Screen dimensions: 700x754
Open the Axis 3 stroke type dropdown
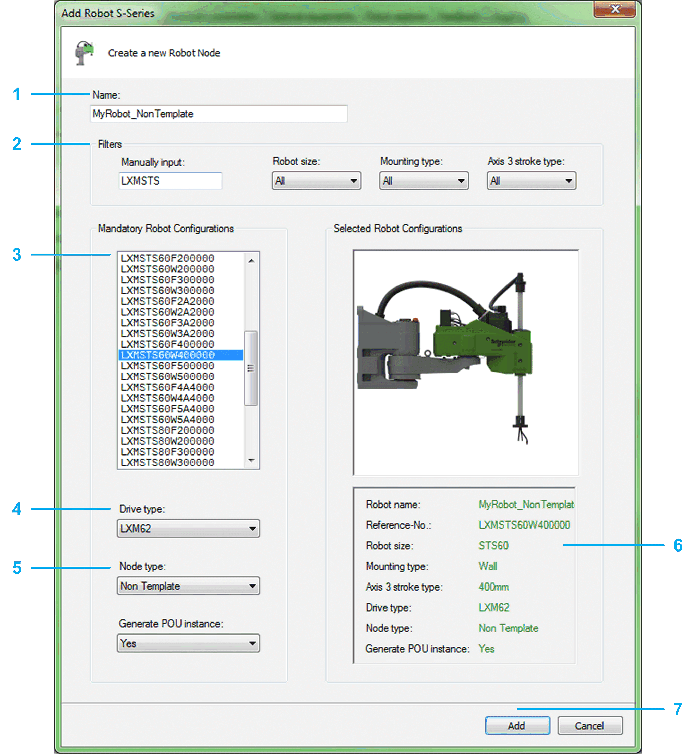coord(531,181)
